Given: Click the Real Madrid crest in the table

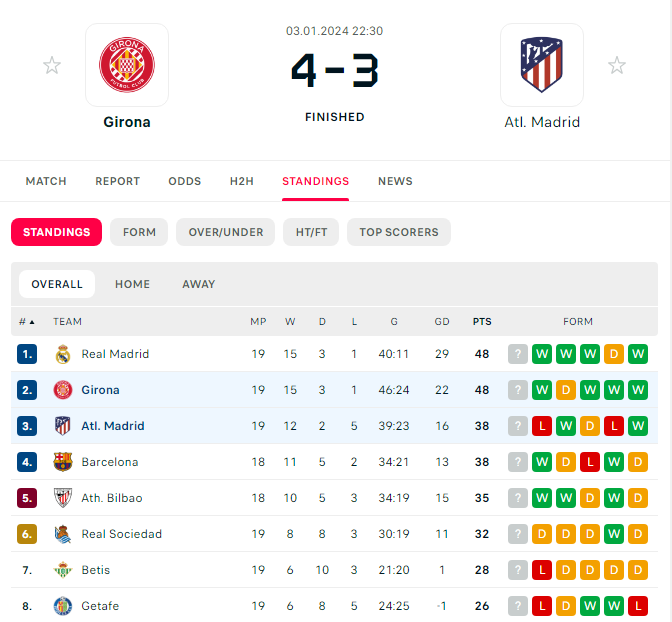Looking at the screenshot, I should [63, 354].
